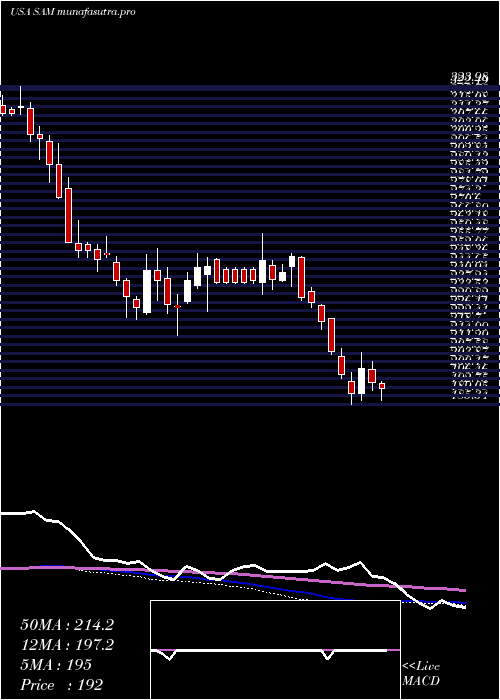Screen dimensions: 500x700
Task: Click the 12MA : 197.2 value
Action: click(x=67, y=645)
